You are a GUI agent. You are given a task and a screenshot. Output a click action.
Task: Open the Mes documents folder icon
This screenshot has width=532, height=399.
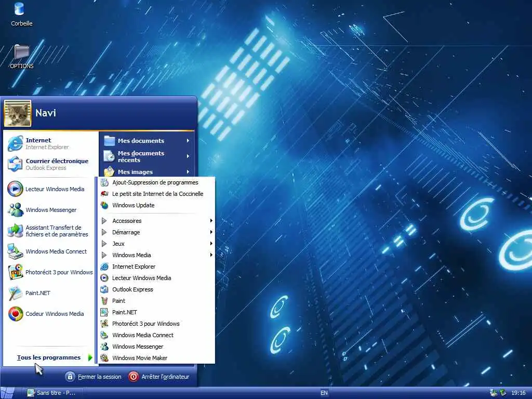109,140
